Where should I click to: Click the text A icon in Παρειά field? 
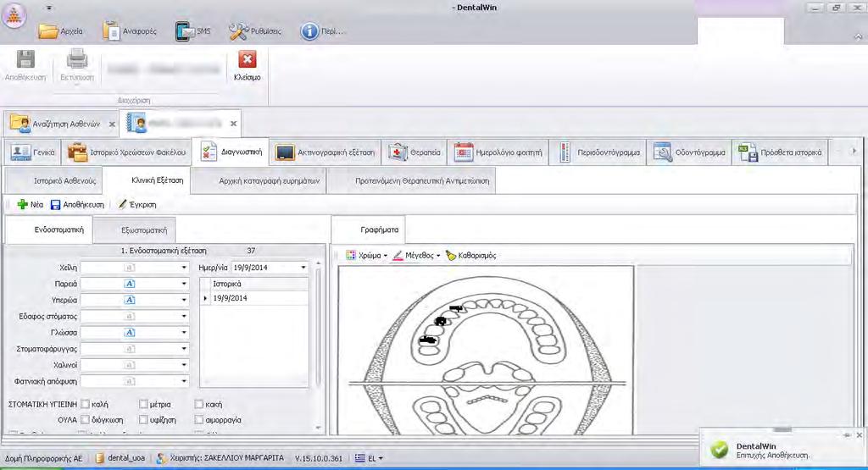(x=130, y=284)
